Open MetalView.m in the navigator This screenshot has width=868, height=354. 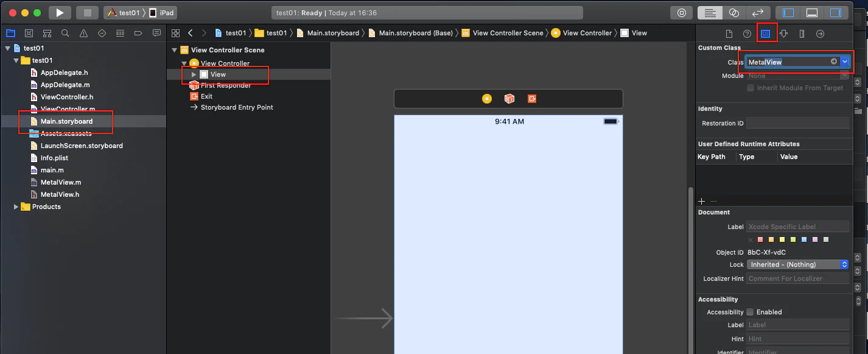click(x=61, y=182)
